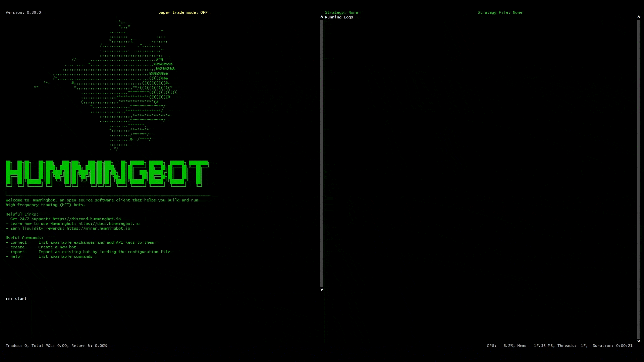644x362 pixels.
Task: Click the Useful Commands section heading
Action: point(24,237)
